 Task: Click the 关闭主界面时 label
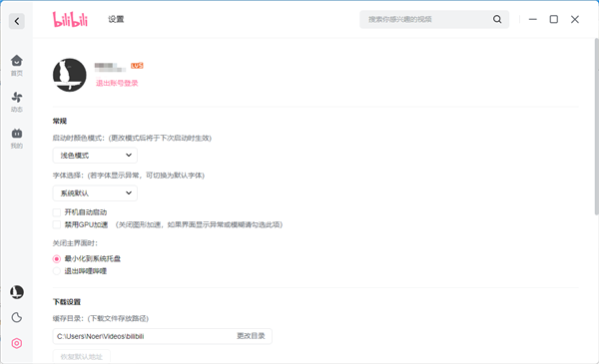[75, 243]
